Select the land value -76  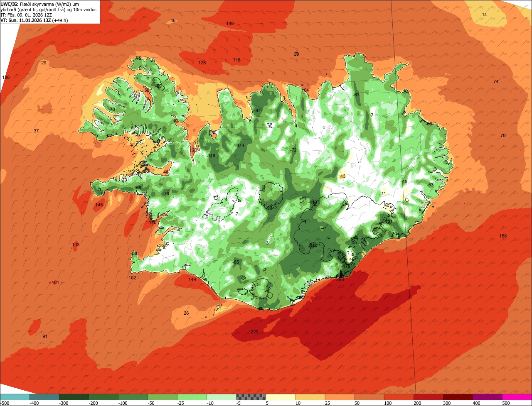pyautogui.click(x=165, y=193)
